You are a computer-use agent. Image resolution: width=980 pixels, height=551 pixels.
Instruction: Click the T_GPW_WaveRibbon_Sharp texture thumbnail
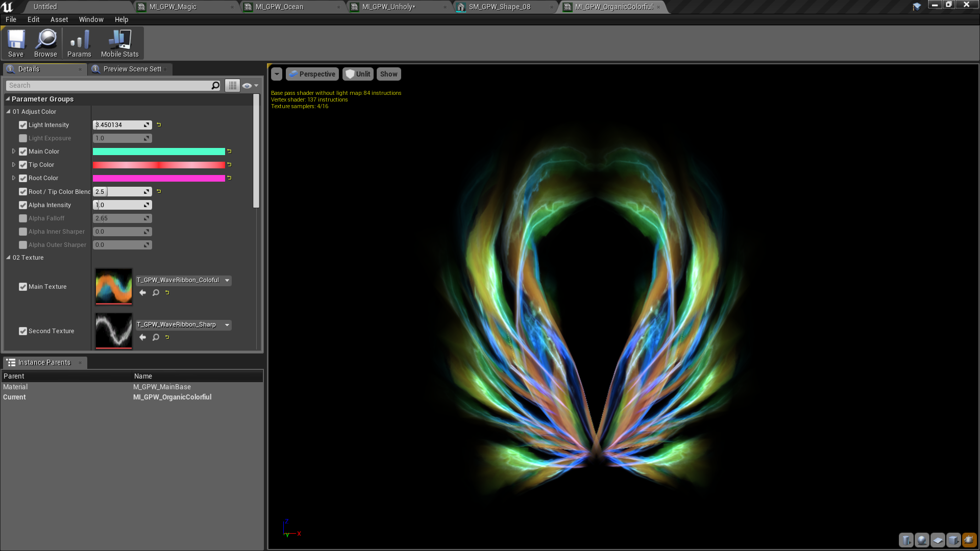pyautogui.click(x=113, y=330)
